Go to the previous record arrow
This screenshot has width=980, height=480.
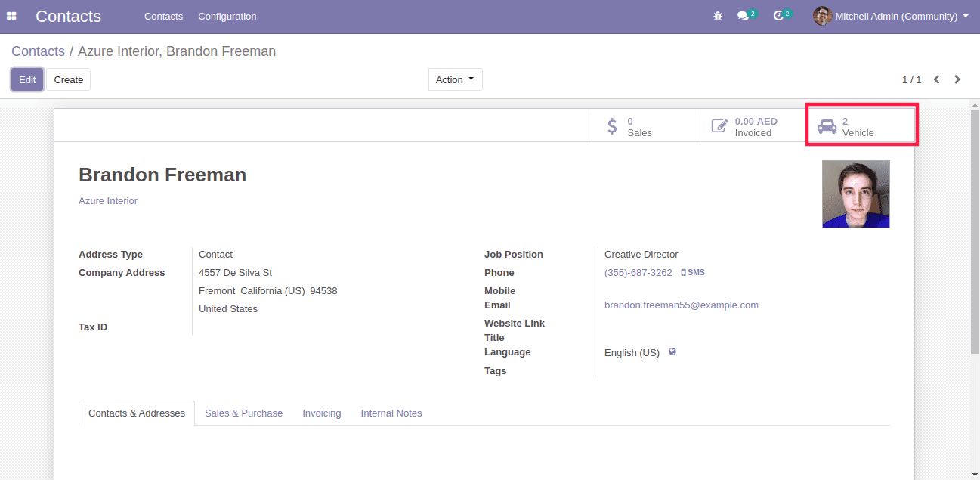(937, 79)
